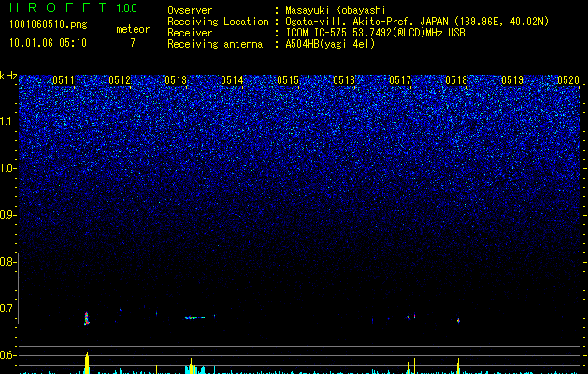Image resolution: width=588 pixels, height=374 pixels.
Task: Click the bright meteor echo just after 0511
Action: [x=87, y=319]
